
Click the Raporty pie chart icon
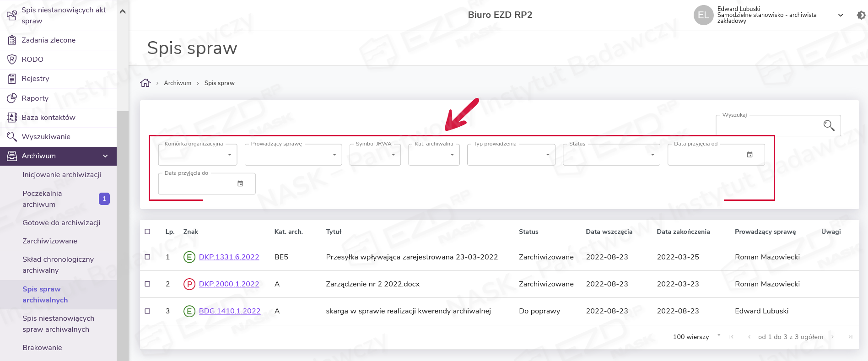click(12, 98)
